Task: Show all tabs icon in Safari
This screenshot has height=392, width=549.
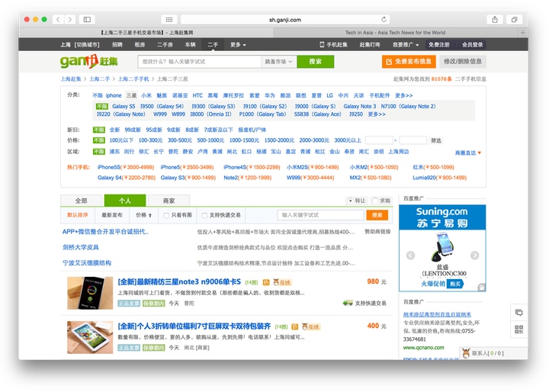Action: (515, 20)
